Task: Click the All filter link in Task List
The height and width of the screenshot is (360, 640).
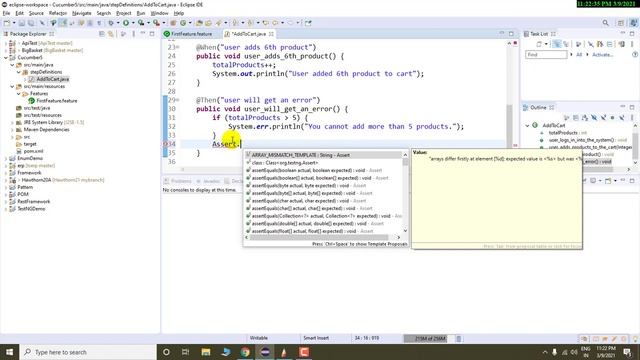Action: tap(579, 55)
